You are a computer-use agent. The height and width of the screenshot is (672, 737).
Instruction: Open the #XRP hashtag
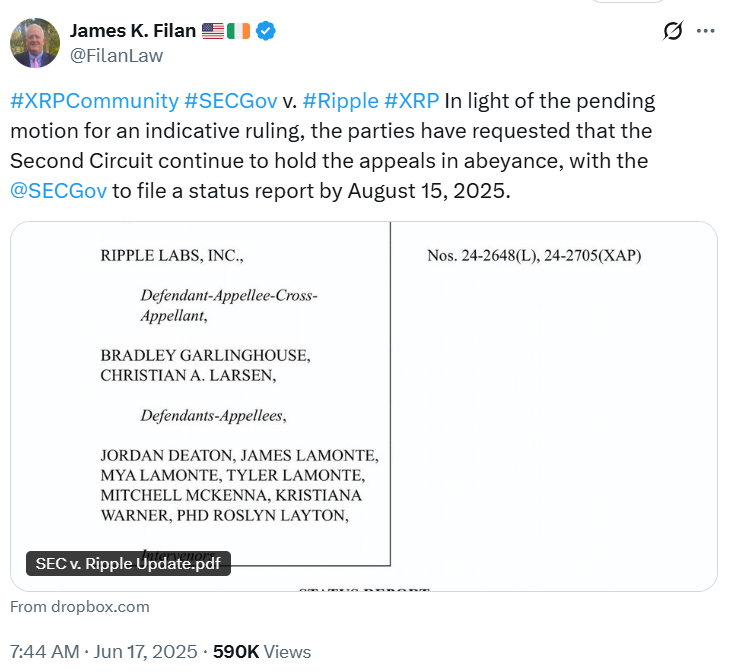412,101
